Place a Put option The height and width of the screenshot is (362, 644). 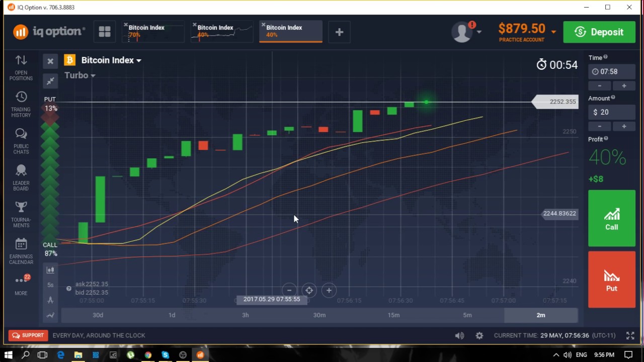pyautogui.click(x=612, y=280)
